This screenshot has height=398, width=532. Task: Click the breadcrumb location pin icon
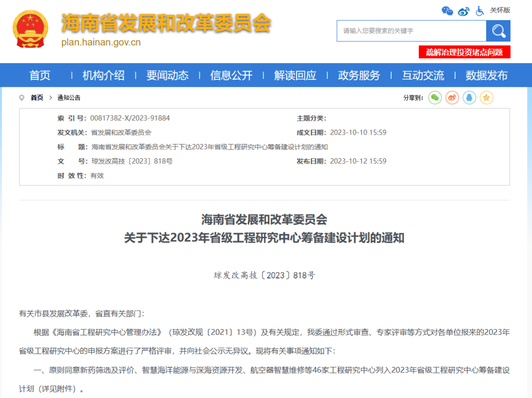[x=22, y=98]
